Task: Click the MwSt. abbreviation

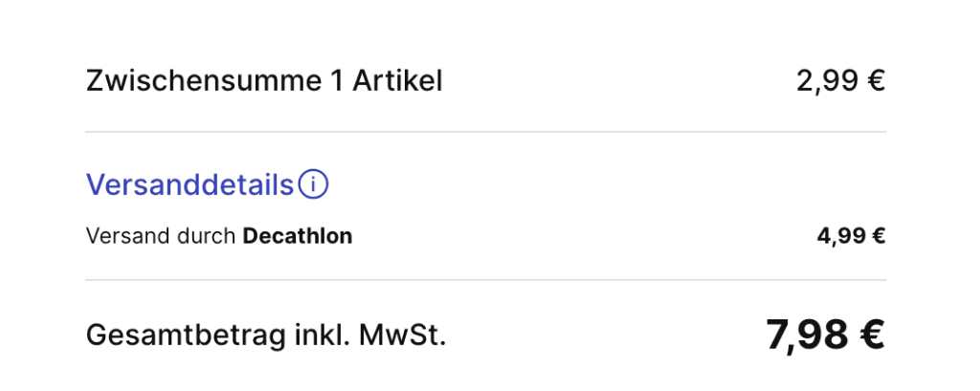Action: (403, 336)
